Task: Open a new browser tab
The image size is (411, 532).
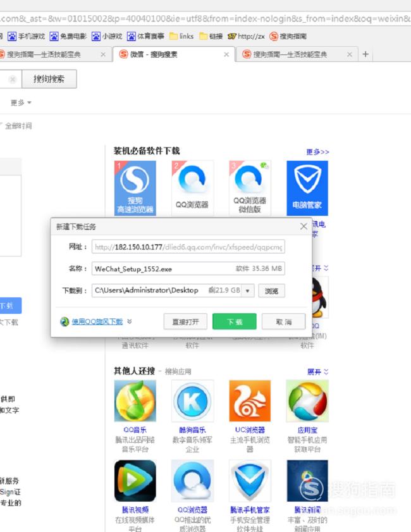Action: tap(365, 54)
